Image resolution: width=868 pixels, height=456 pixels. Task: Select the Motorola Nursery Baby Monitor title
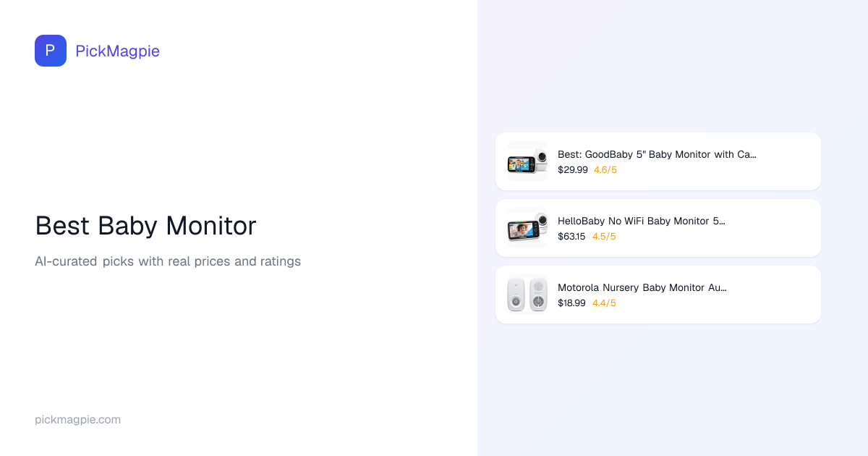(x=642, y=287)
